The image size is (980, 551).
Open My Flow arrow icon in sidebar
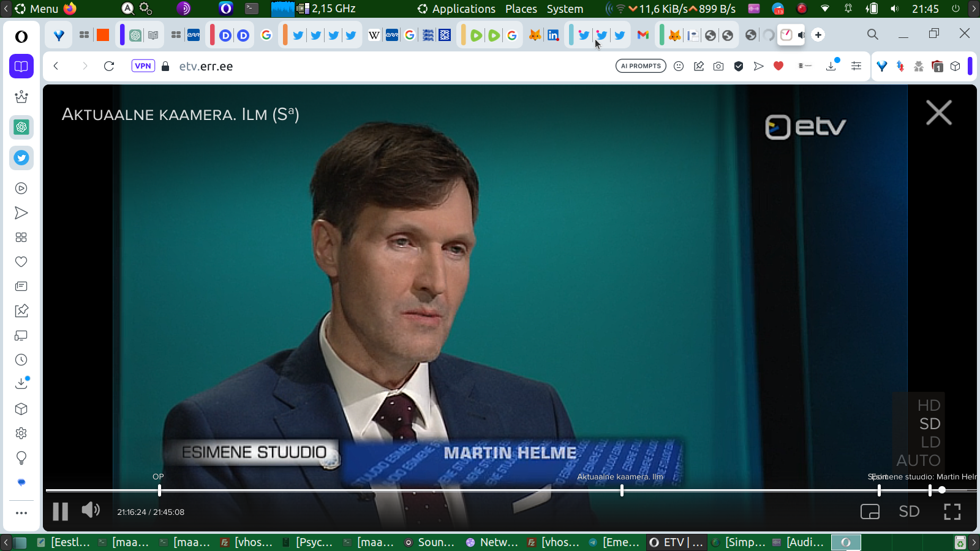tap(21, 213)
